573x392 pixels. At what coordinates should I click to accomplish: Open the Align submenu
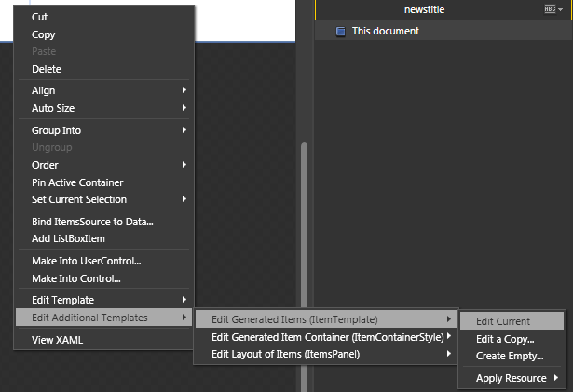coord(103,90)
